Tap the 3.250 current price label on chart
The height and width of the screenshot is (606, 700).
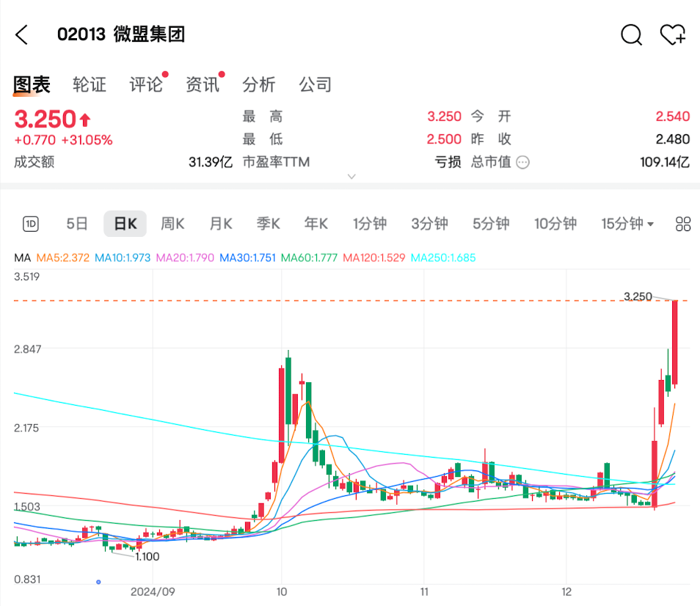click(637, 296)
